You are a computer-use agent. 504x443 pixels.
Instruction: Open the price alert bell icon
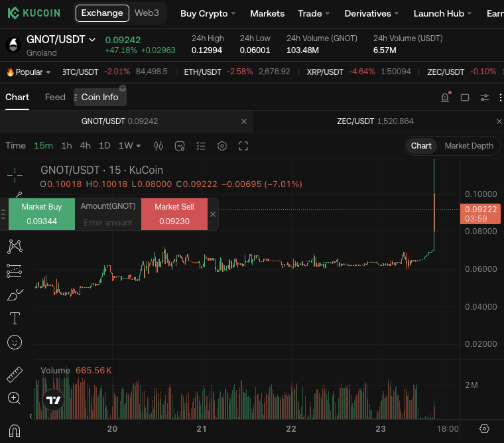(445, 97)
